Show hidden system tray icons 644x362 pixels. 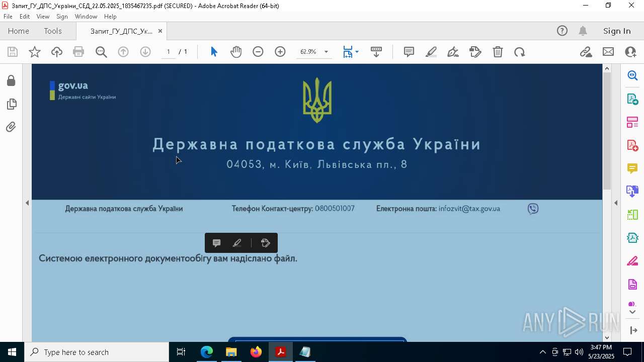click(x=542, y=352)
